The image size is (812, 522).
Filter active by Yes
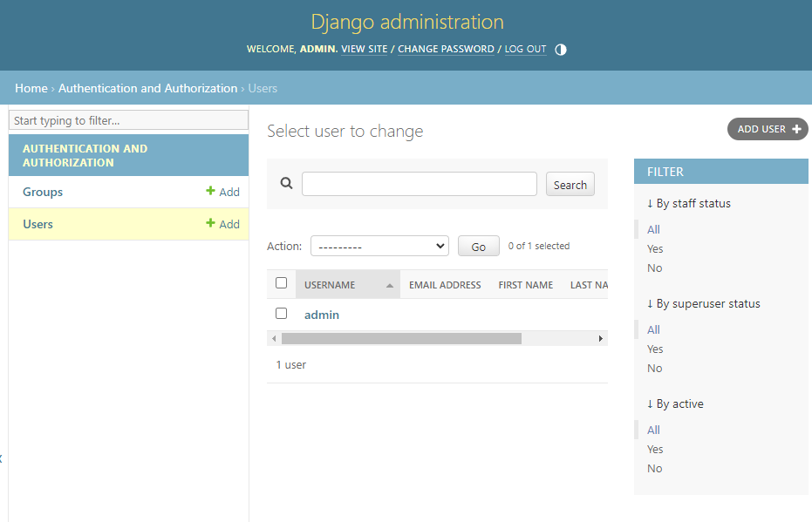(654, 450)
